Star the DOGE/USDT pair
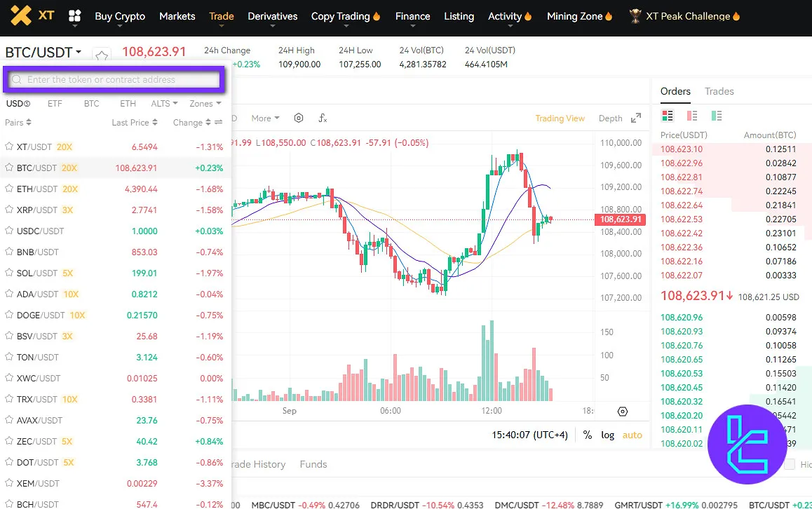Screen dimensions: 812x509 pyautogui.click(x=9, y=315)
